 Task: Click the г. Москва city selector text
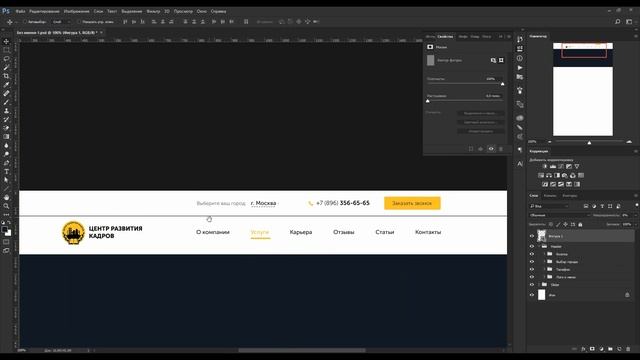coord(263,203)
